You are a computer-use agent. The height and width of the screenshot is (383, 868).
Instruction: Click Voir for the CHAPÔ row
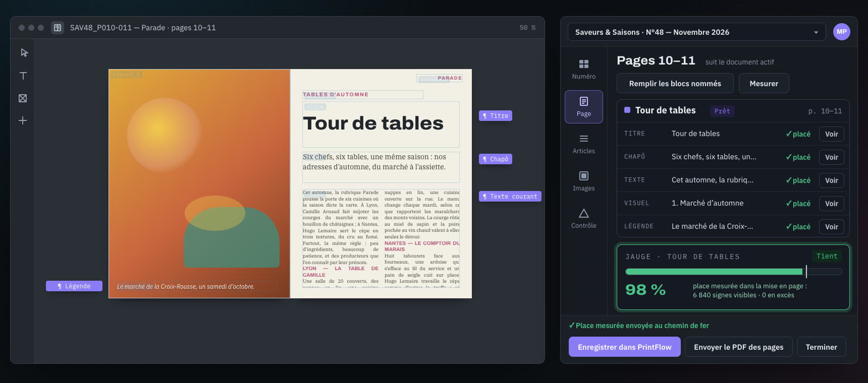click(832, 157)
